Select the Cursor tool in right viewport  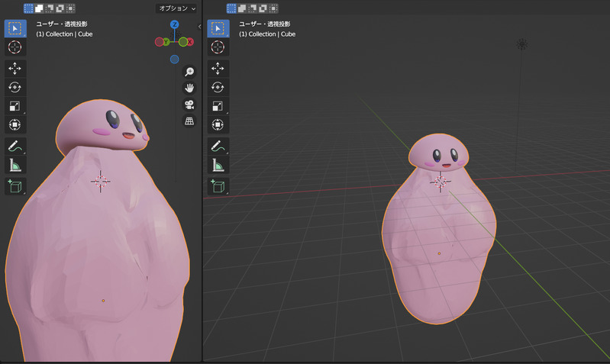tap(218, 47)
